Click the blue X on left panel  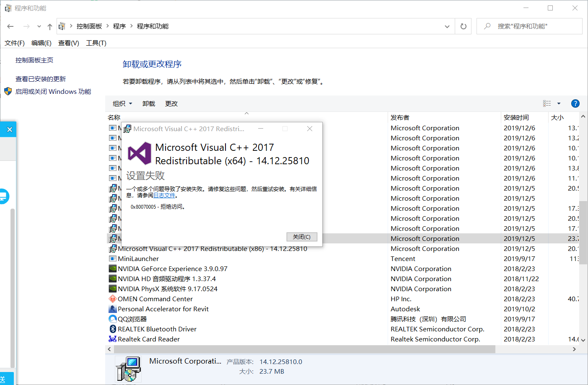[10, 130]
